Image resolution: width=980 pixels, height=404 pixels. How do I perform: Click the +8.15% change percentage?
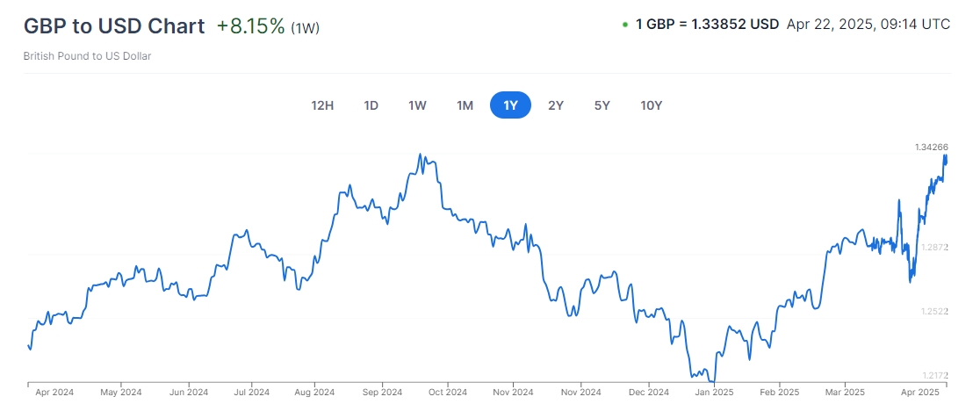pyautogui.click(x=251, y=26)
